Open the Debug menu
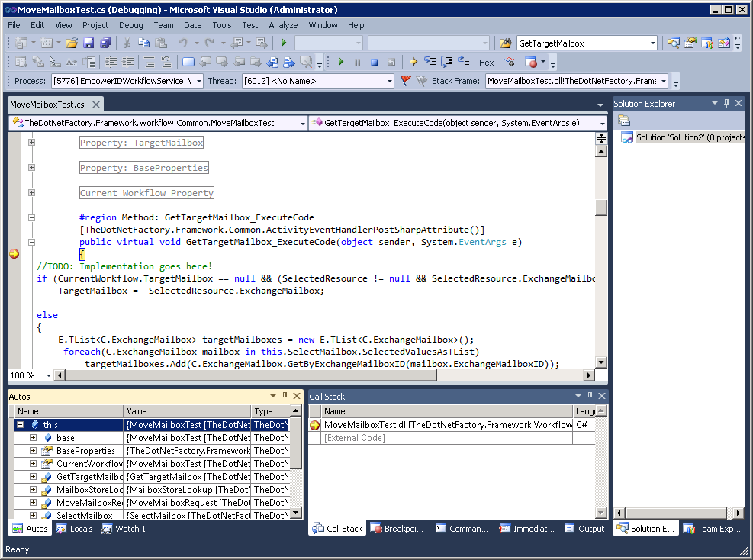The image size is (753, 560). click(x=130, y=24)
